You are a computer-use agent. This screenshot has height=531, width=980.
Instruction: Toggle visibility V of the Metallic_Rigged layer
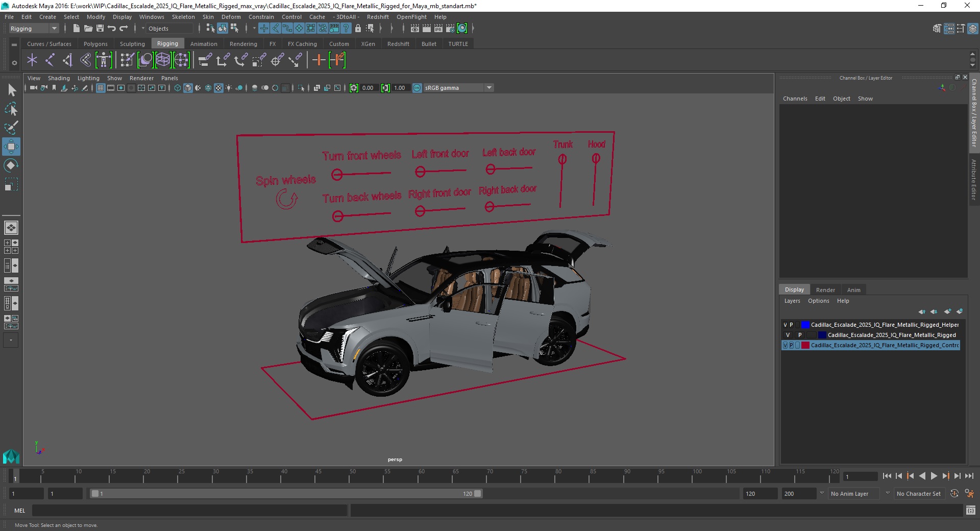point(788,335)
